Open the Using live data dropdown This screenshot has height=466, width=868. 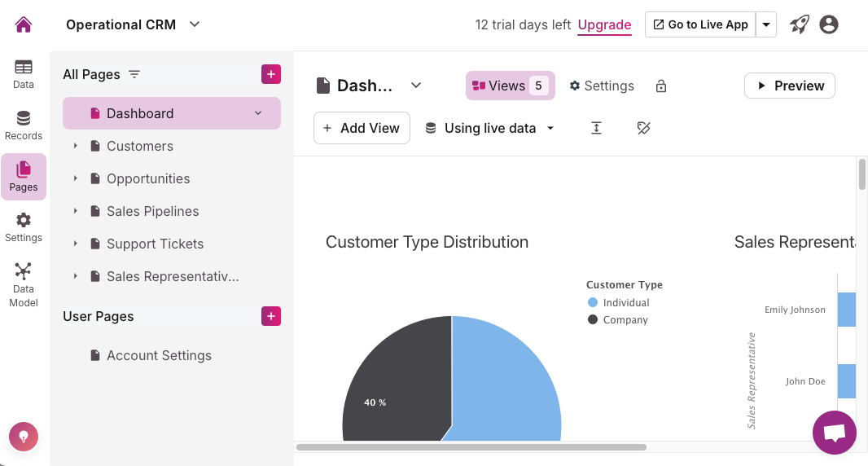490,128
